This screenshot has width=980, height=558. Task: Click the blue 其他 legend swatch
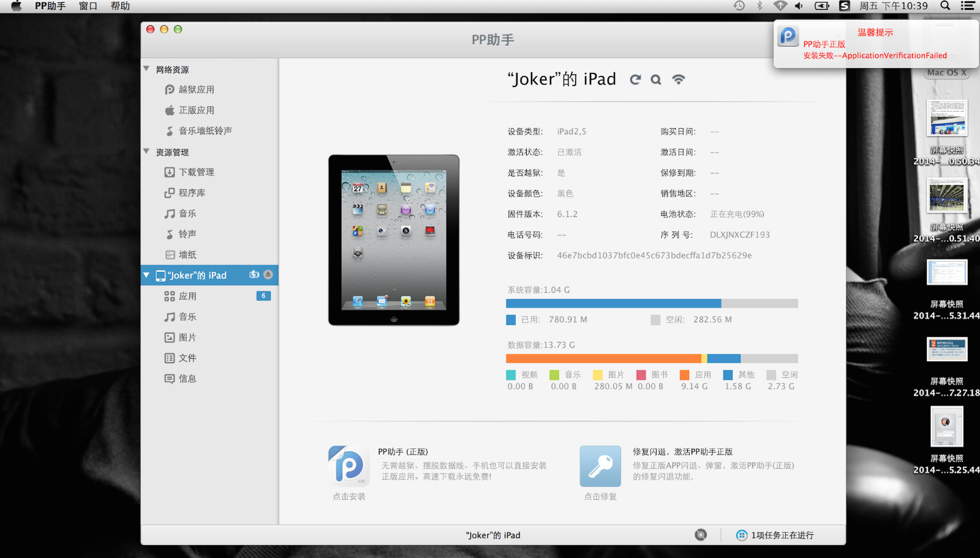point(728,375)
